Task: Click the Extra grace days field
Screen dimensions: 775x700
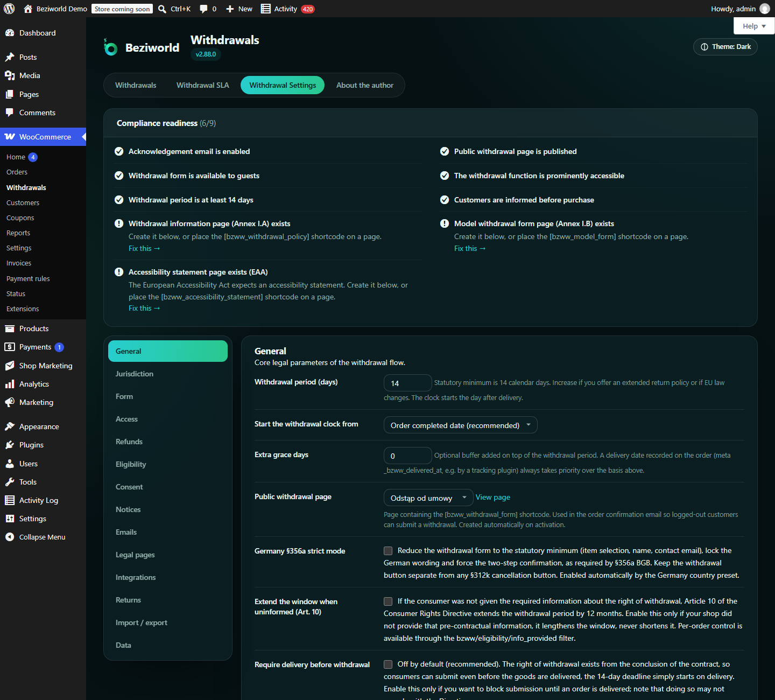Action: point(408,456)
